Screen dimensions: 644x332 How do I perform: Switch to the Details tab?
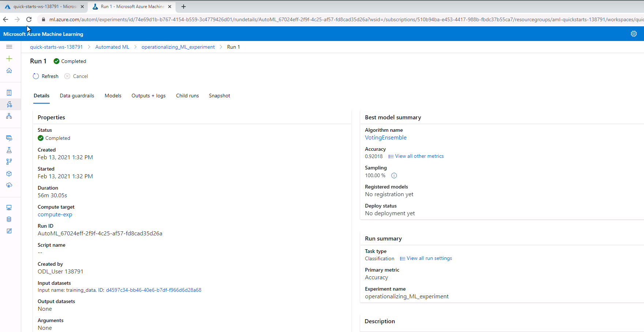coord(42,96)
